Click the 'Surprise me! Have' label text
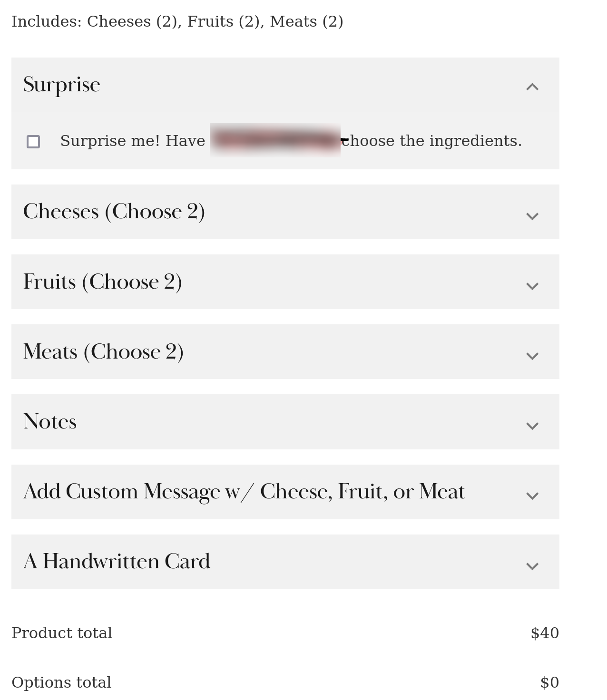Screen dimensions: 607x700 point(133,141)
